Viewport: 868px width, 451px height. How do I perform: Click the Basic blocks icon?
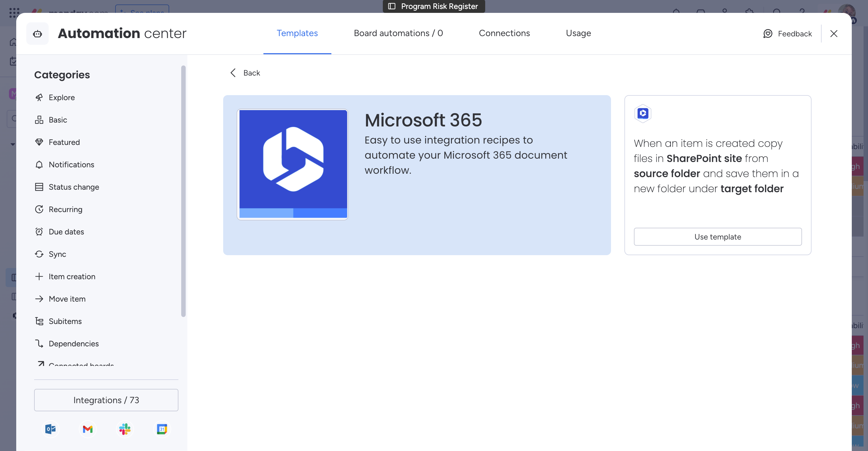pyautogui.click(x=39, y=120)
